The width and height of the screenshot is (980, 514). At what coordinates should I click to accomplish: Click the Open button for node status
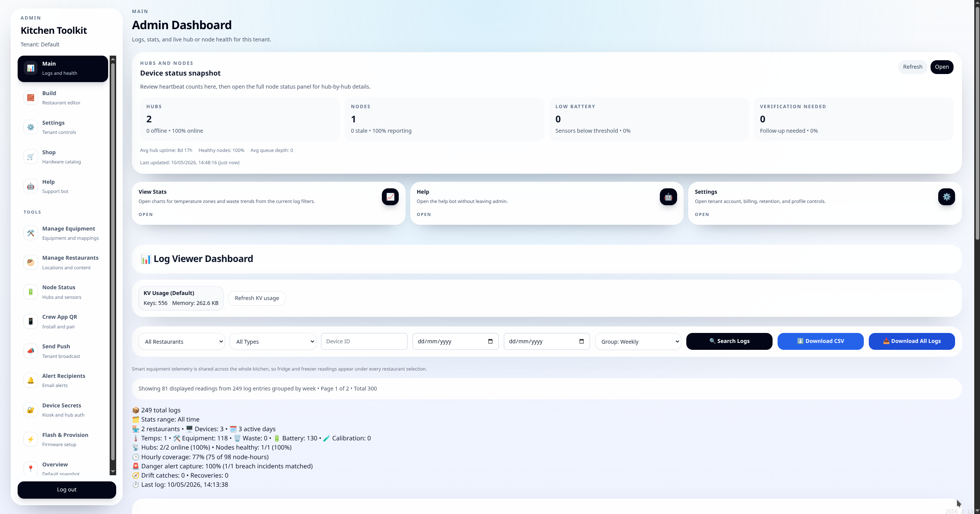click(x=942, y=67)
